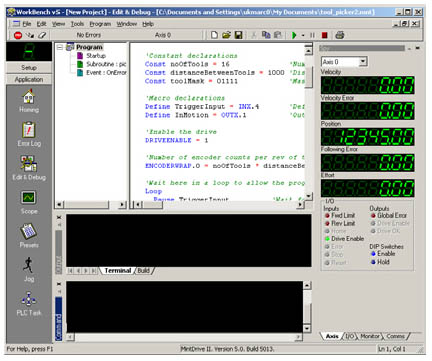Open a file using the folder icon
Screen dimensions: 432x361
click(226, 35)
